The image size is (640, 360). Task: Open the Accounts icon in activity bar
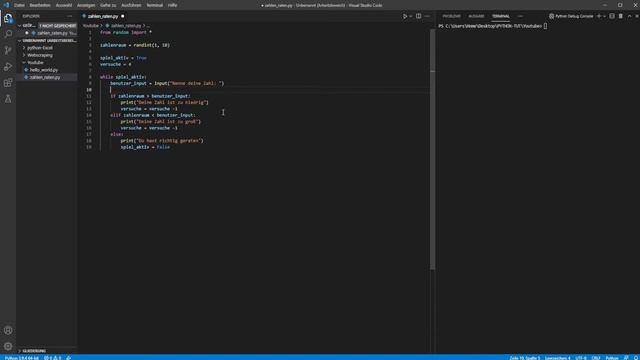coord(8,330)
